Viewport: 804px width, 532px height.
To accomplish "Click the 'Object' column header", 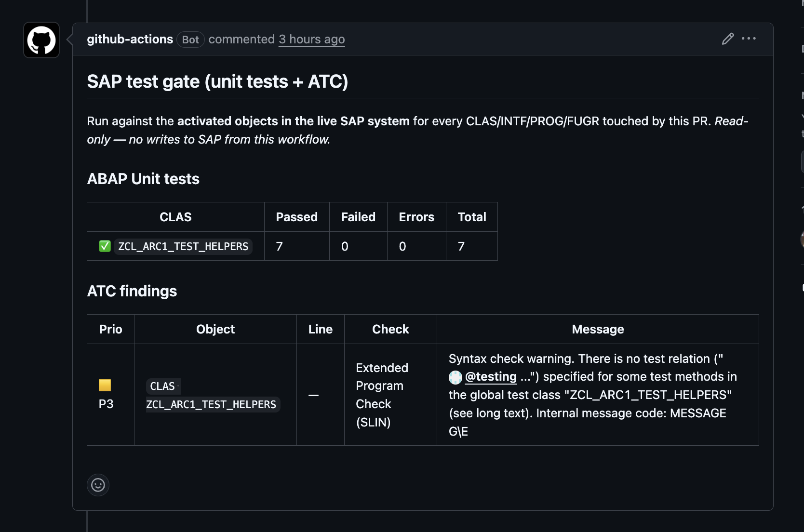I will pyautogui.click(x=215, y=329).
